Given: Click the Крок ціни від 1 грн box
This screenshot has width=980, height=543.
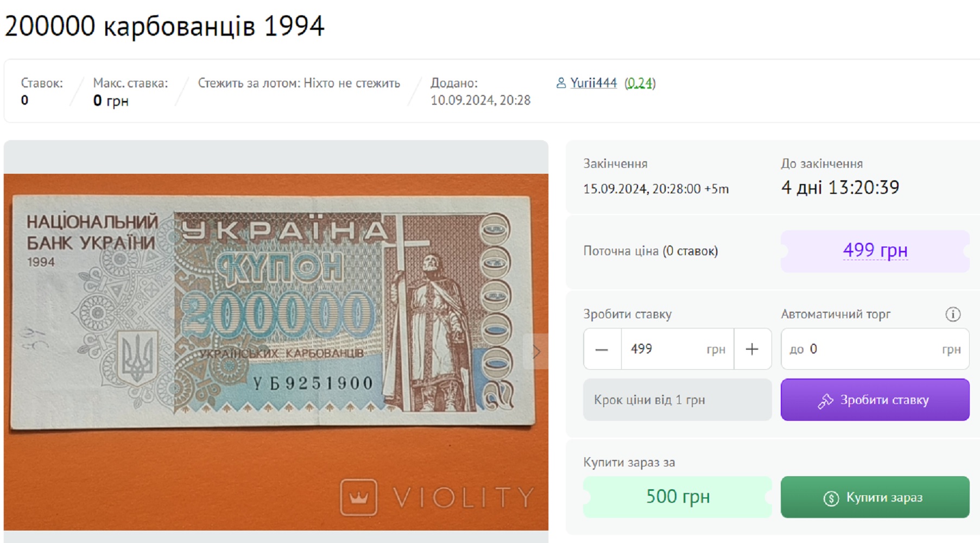Looking at the screenshot, I should 678,400.
